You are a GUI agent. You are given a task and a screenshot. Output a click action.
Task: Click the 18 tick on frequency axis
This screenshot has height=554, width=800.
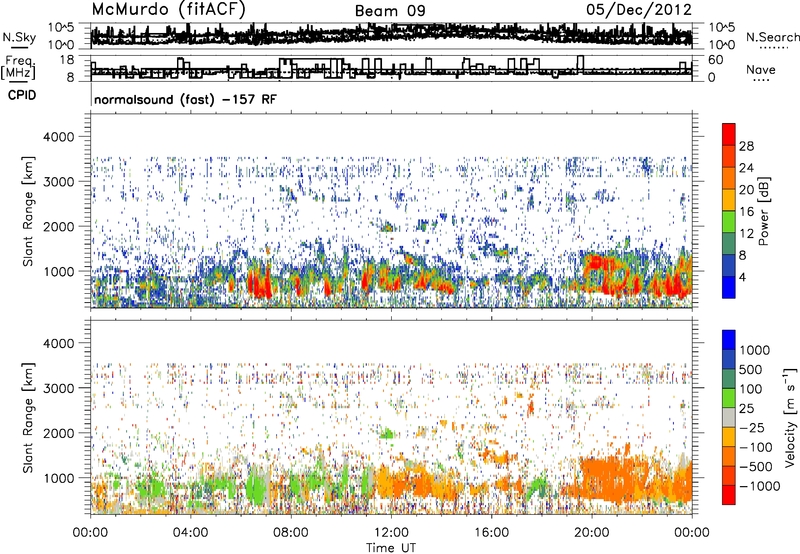click(66, 60)
